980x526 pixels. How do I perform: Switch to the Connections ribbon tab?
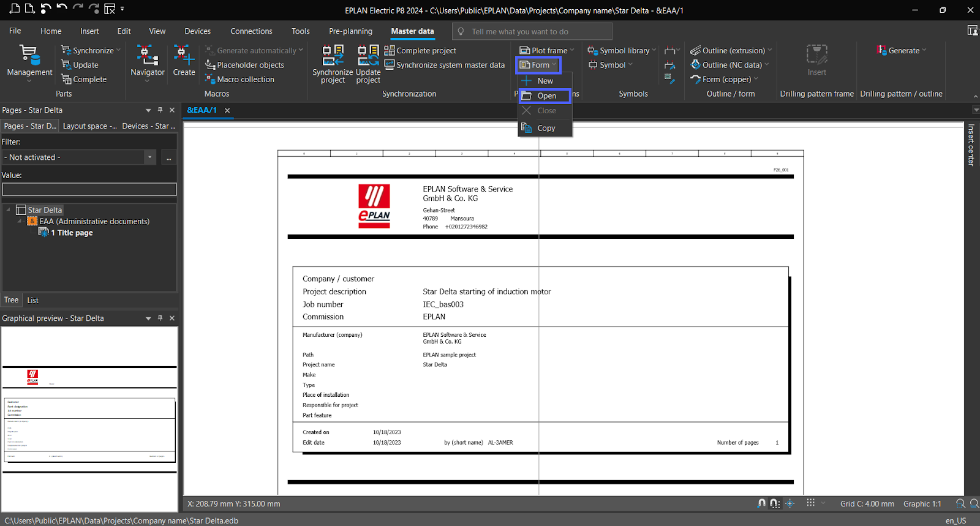251,31
